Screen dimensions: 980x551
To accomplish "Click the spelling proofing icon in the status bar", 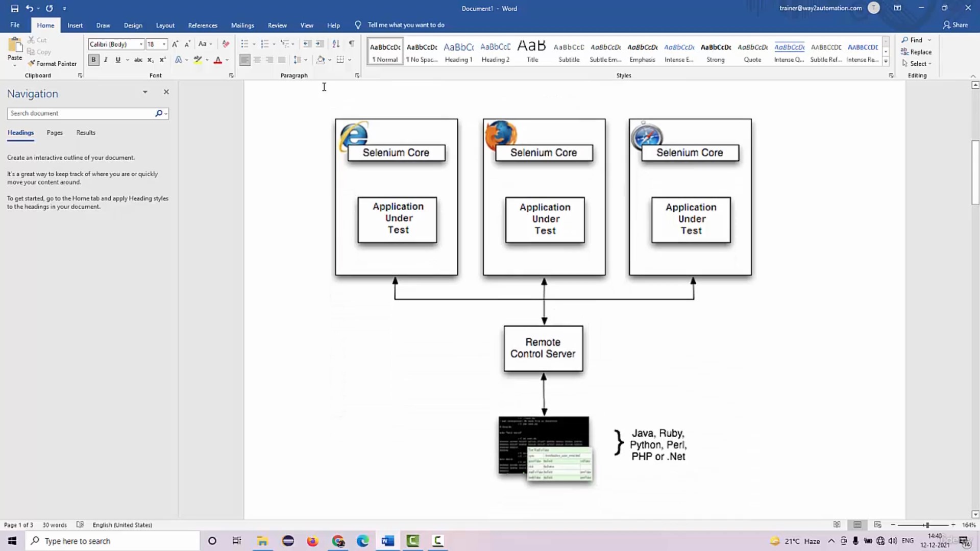I will pos(80,524).
